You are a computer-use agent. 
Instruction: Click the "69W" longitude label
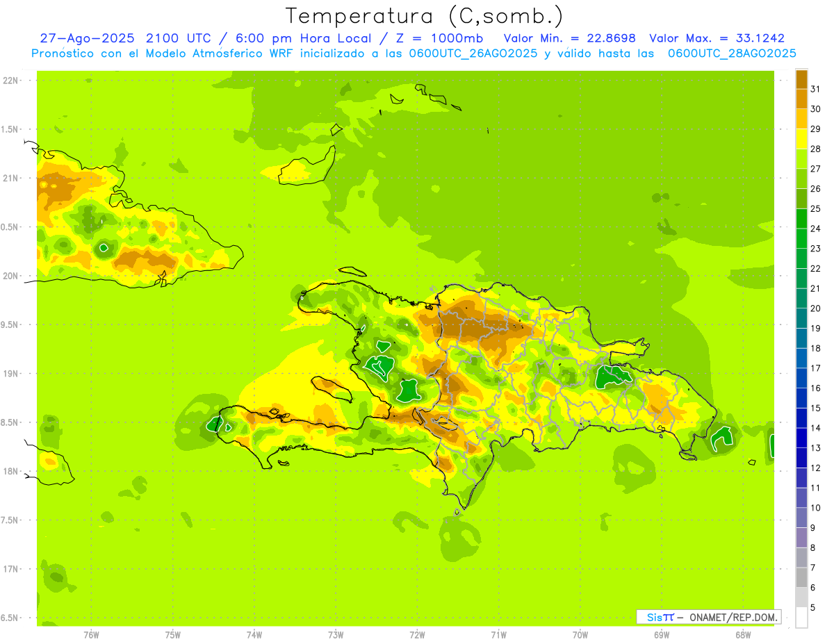pyautogui.click(x=662, y=635)
